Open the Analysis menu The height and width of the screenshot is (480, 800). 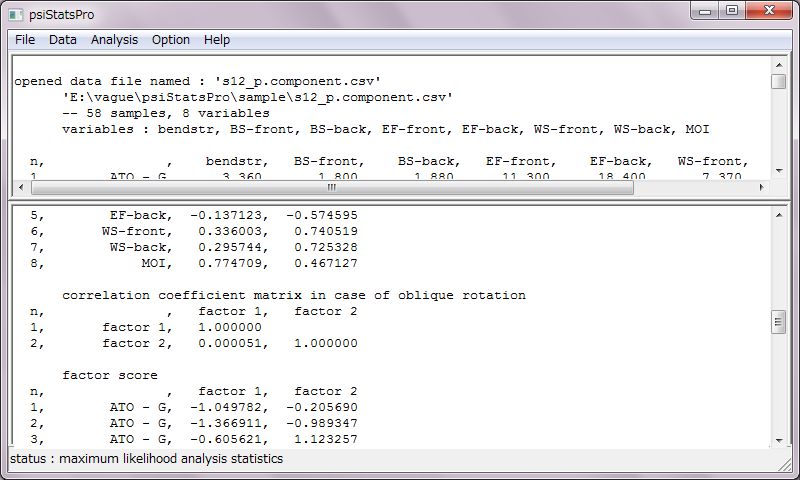[114, 40]
